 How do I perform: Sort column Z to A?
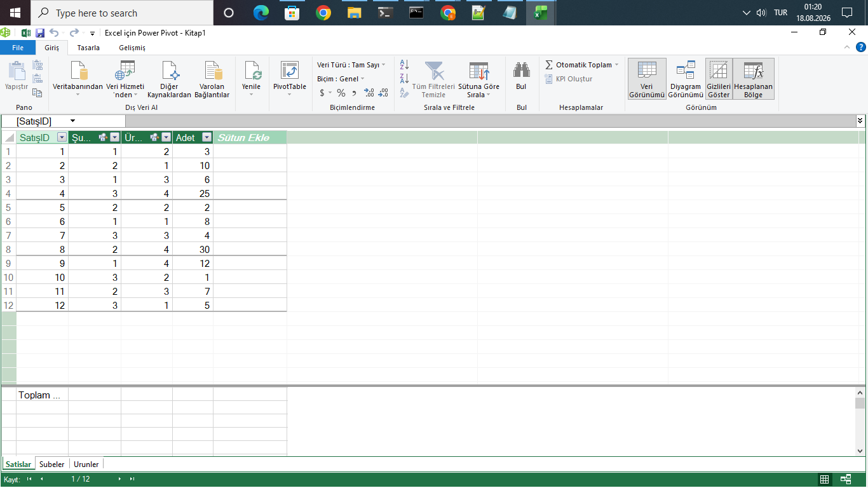pos(404,79)
